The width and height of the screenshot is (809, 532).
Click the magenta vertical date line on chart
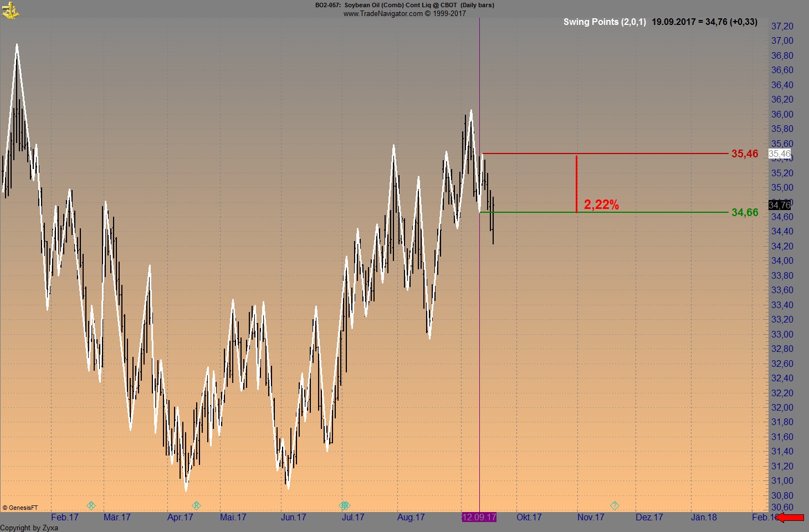pos(480,277)
